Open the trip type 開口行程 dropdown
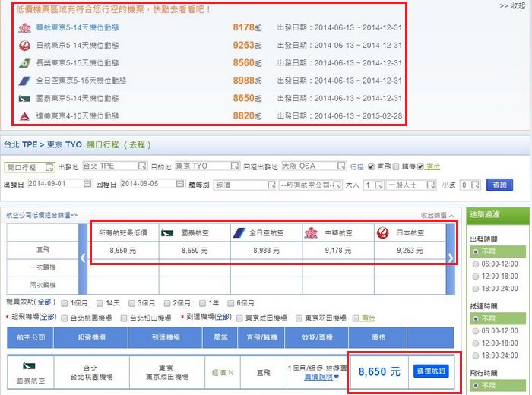 point(30,167)
